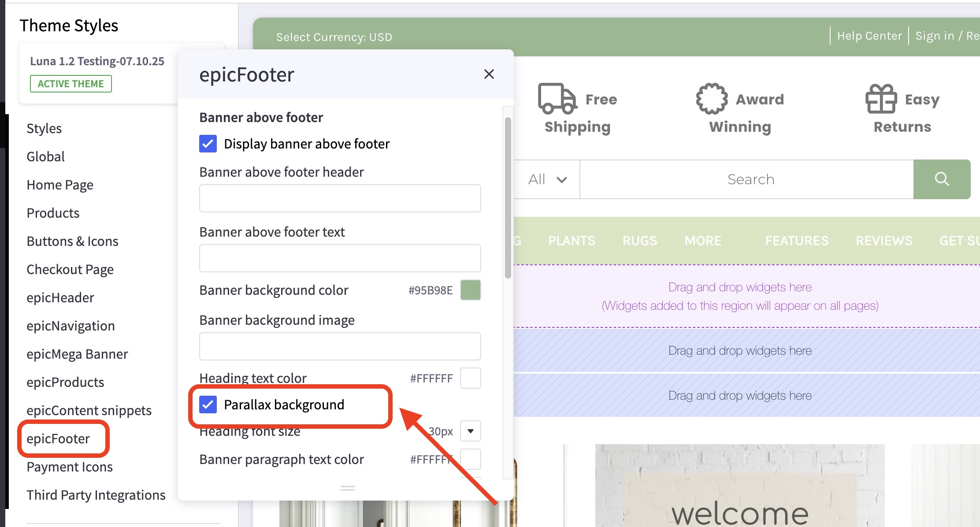Click the Banner above footer header field
The width and height of the screenshot is (980, 527).
click(339, 198)
